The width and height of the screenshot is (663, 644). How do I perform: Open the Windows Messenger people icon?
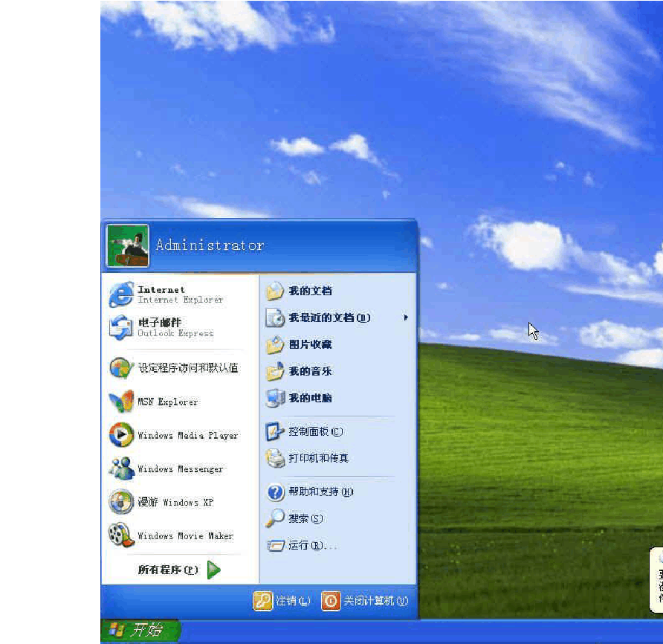point(121,468)
